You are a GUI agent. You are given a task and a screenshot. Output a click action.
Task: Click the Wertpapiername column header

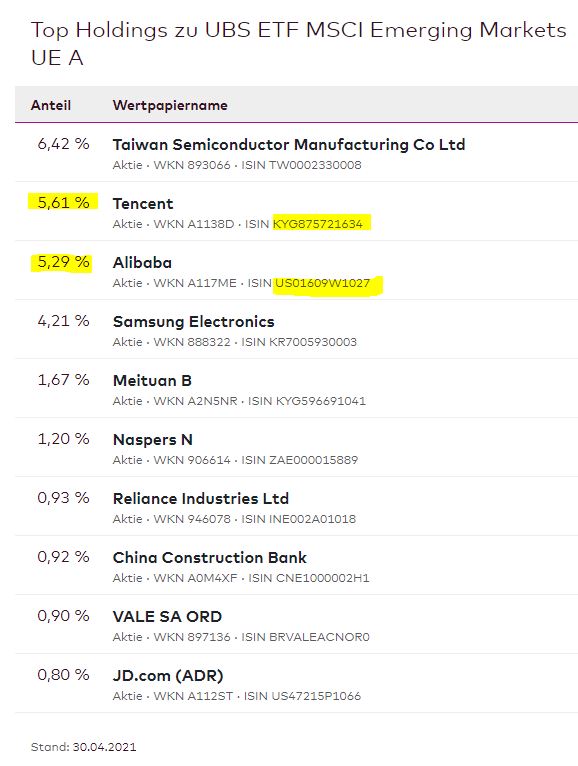(170, 106)
